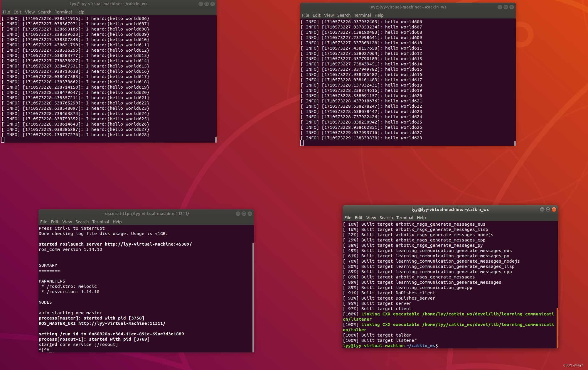Close the talker terminal window

coord(512,7)
